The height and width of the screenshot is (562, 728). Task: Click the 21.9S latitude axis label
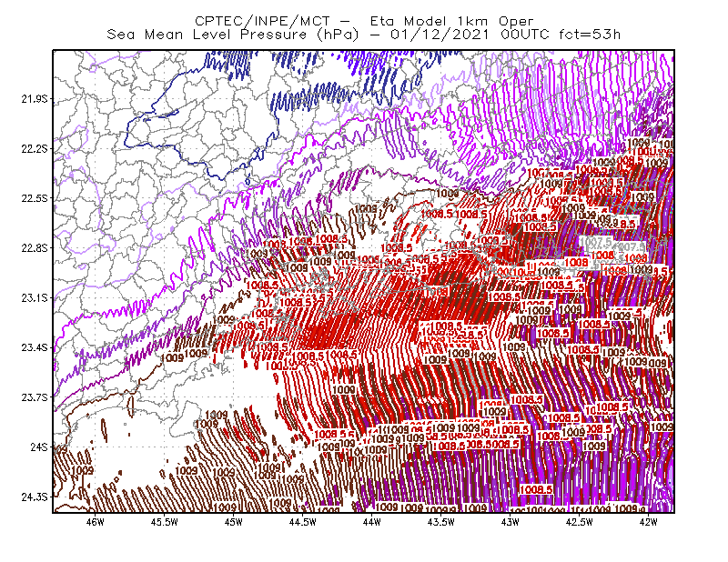click(35, 99)
